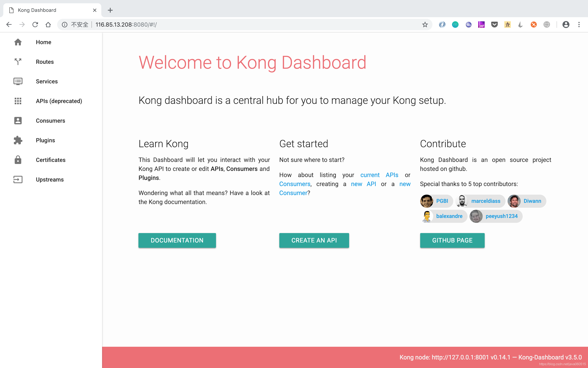This screenshot has height=368, width=588.
Task: Click the 'Contribute' heading
Action: coord(443,144)
